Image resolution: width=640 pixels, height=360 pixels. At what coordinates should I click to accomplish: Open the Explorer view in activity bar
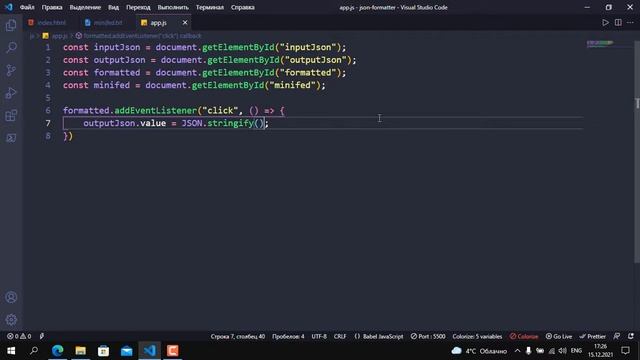11,25
